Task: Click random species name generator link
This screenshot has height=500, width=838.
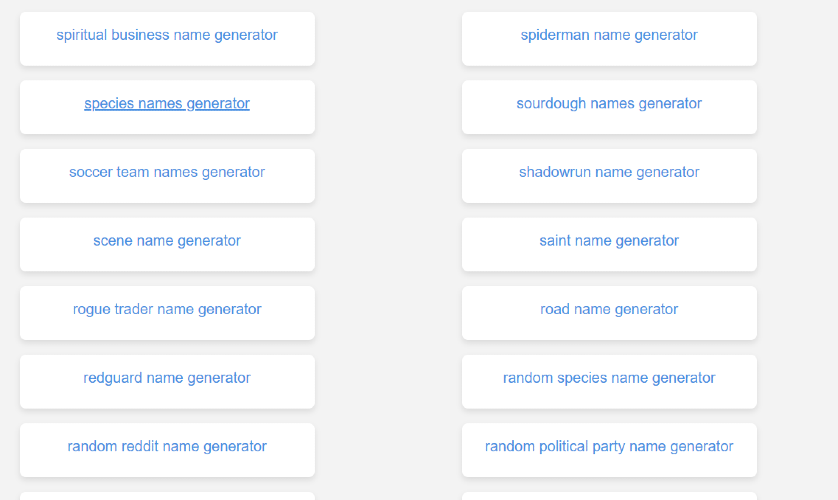Action: pos(609,379)
